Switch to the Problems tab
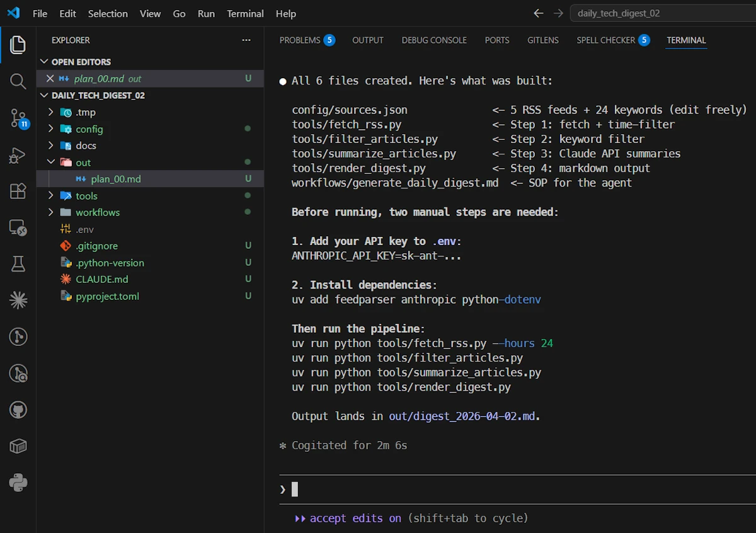 [300, 40]
